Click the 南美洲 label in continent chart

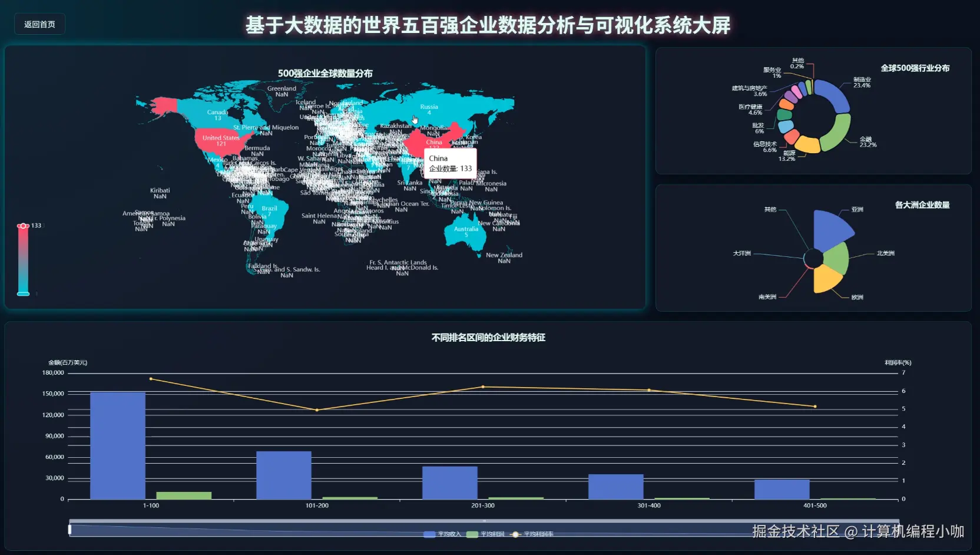(x=767, y=297)
